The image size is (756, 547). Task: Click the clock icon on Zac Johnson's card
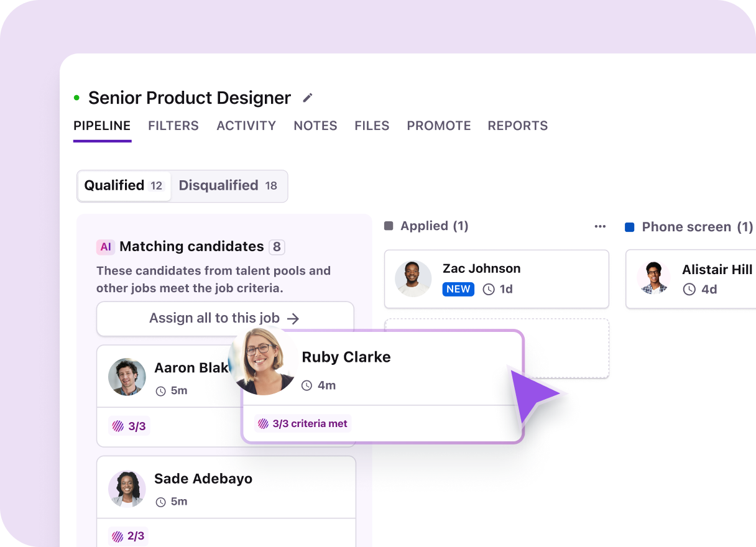point(489,289)
